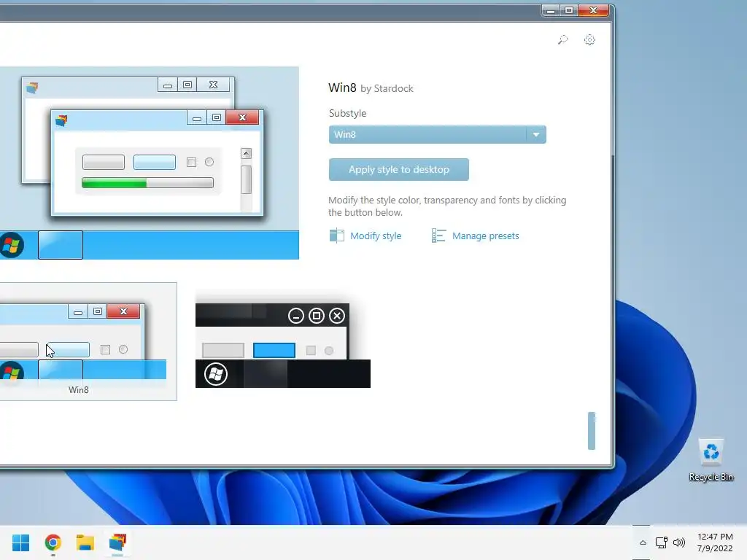Click the large Win8 preview image
Image resolution: width=747 pixels, height=560 pixels.
[149, 163]
